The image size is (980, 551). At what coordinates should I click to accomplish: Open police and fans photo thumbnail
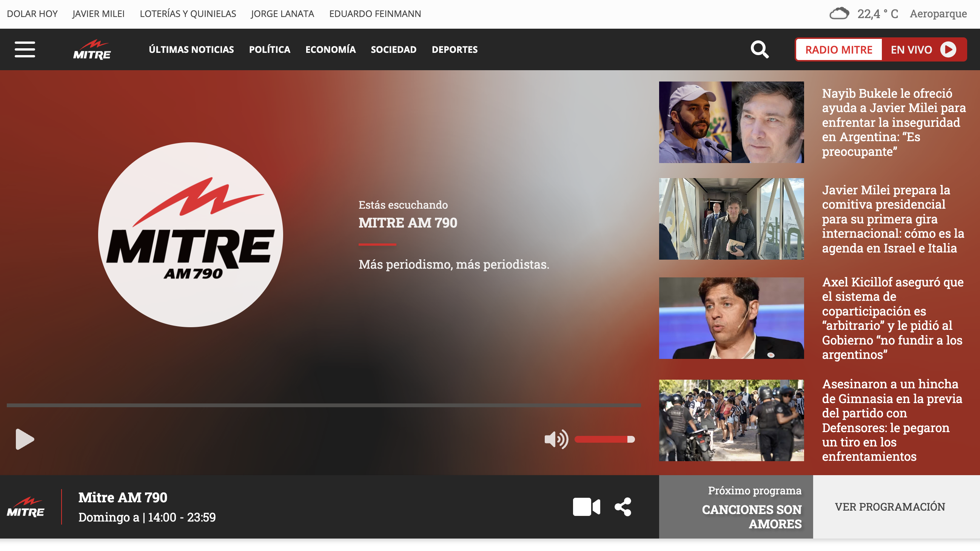coord(731,420)
